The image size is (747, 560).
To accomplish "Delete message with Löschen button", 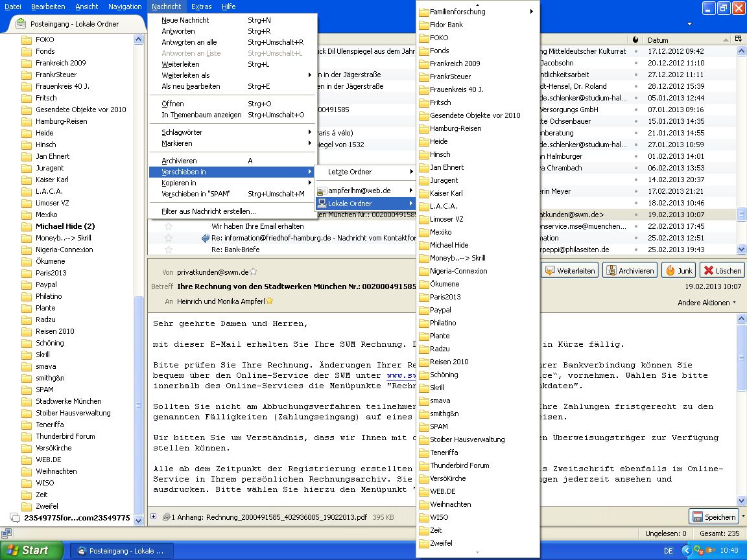I will 722,271.
